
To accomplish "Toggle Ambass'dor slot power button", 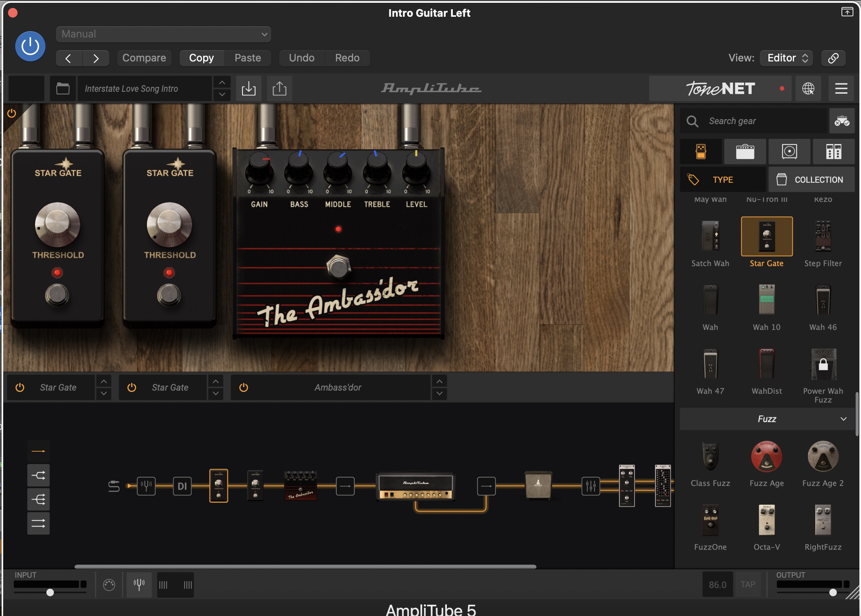I will [243, 387].
